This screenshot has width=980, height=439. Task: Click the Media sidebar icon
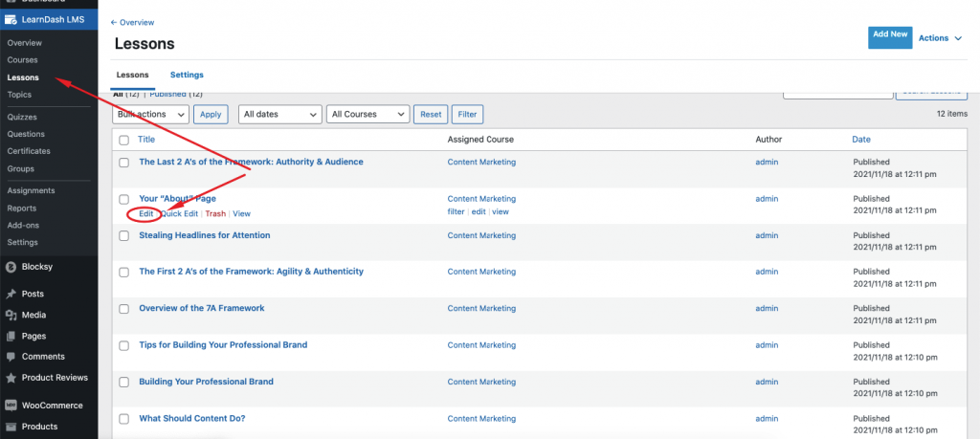click(x=11, y=316)
